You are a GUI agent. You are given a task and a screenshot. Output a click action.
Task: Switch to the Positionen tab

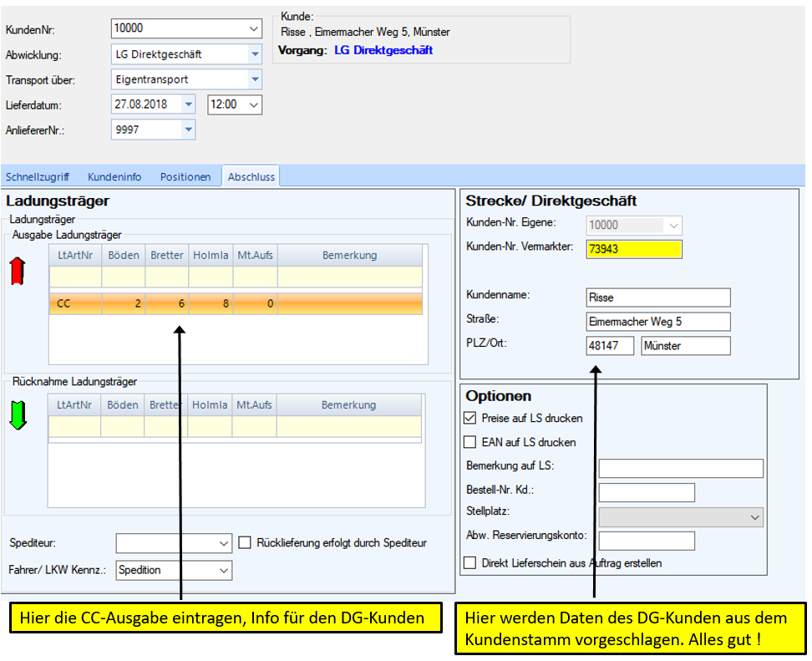pyautogui.click(x=185, y=177)
